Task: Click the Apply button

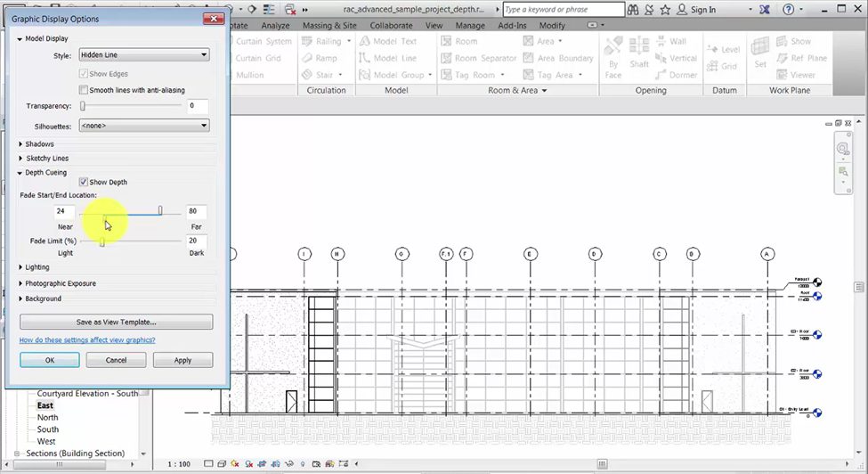Action: 183,360
